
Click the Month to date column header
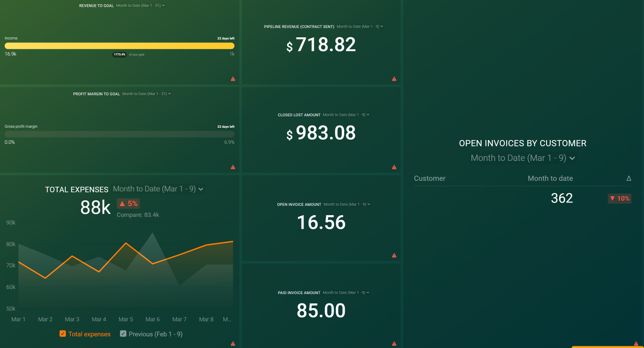coord(550,178)
